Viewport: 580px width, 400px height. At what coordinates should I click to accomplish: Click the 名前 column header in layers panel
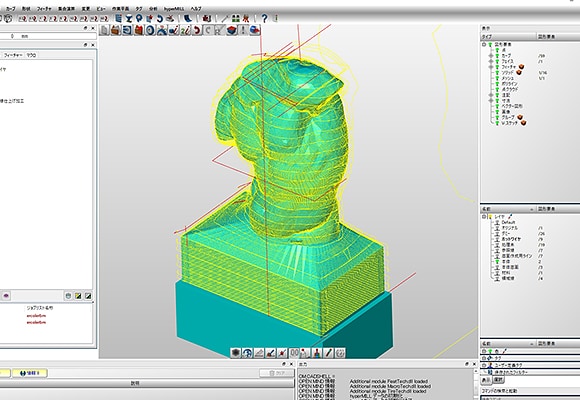pos(508,209)
